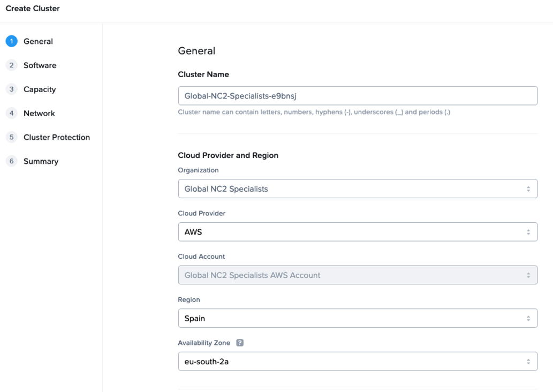Open the Cloud Provider AWS dropdown
553x392 pixels.
357,232
